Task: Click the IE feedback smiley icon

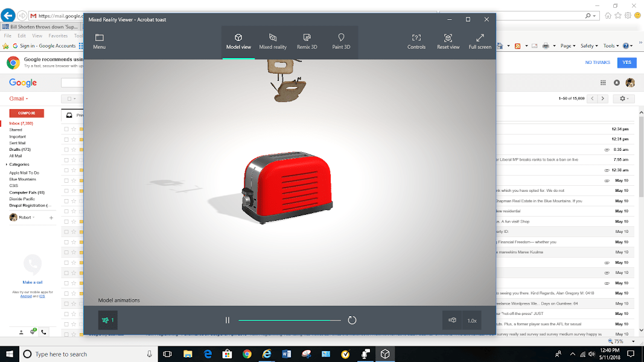Action: tap(637, 16)
